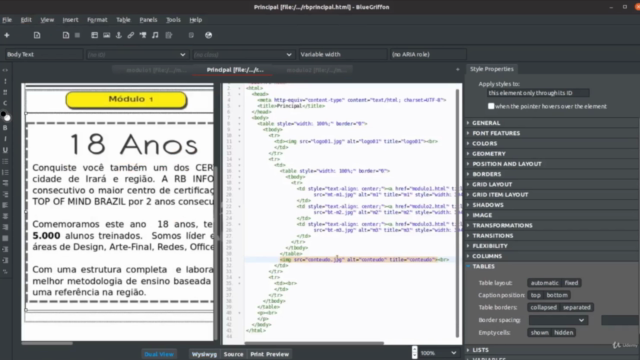The width and height of the screenshot is (640, 360).
Task: Set Table borders to separated
Action: (x=577, y=307)
